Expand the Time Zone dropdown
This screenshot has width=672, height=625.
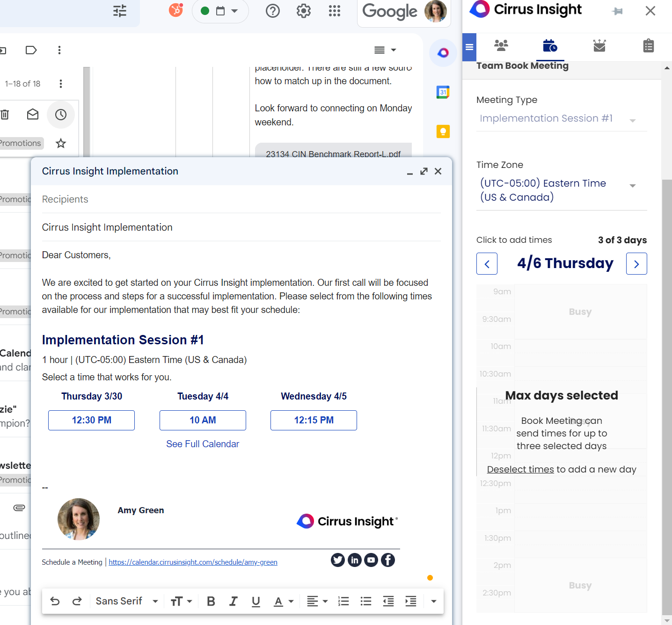(562, 190)
